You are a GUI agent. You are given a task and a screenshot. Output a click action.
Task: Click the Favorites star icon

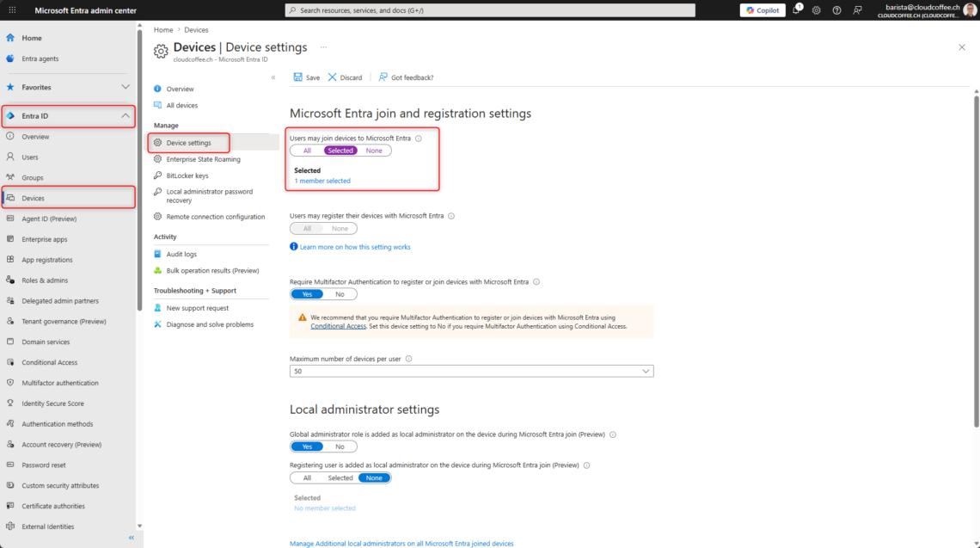(10, 87)
